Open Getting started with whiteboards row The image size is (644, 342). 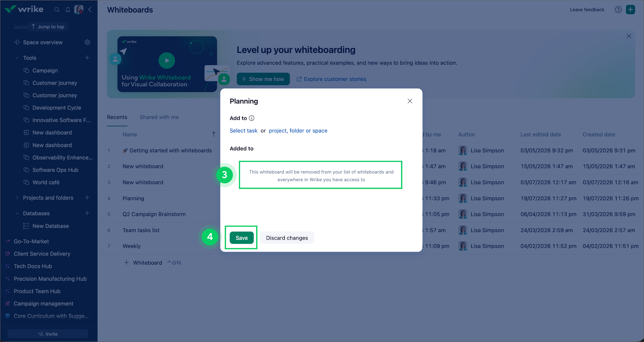167,150
